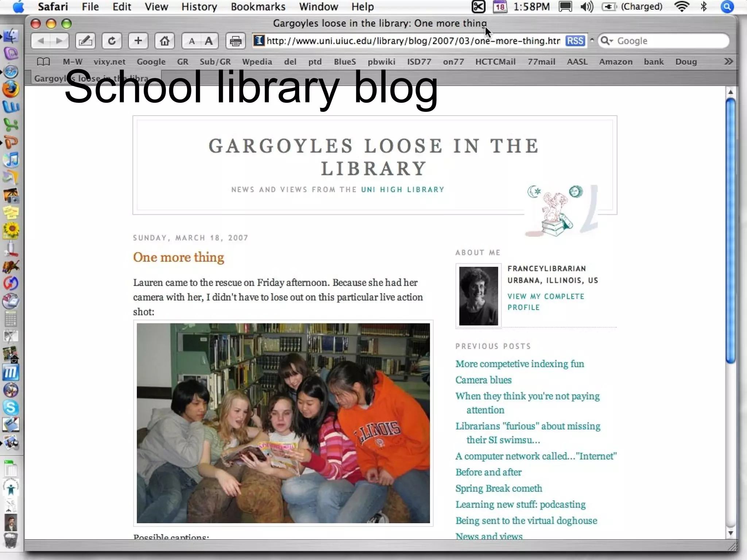Open Learning new stuff: podcasting post
747x560 pixels.
pos(520,505)
